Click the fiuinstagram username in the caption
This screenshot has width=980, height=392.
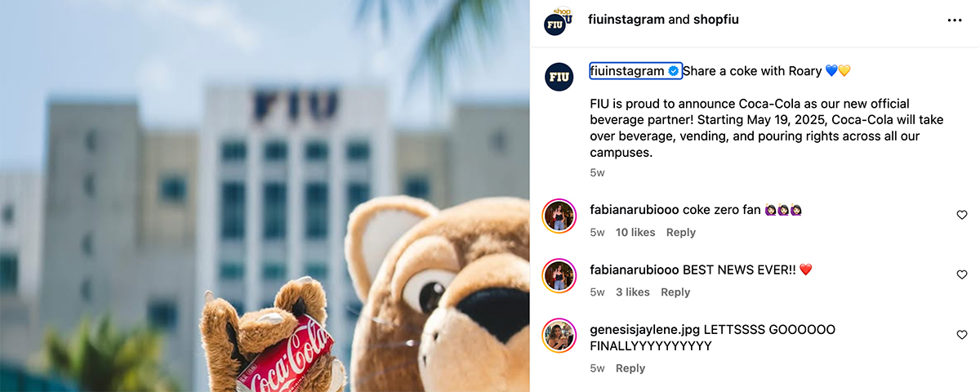pyautogui.click(x=627, y=71)
